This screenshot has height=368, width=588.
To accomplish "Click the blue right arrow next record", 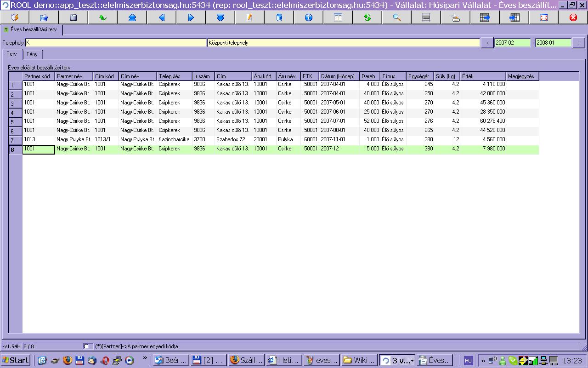I will [191, 17].
